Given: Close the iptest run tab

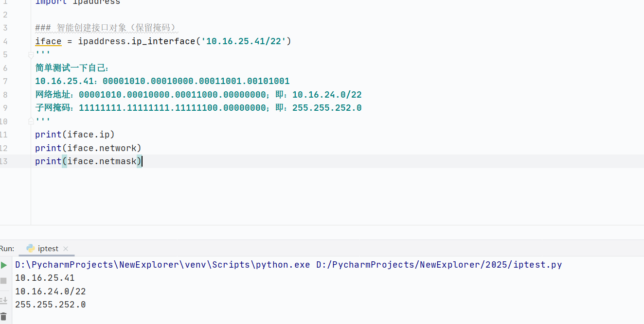Looking at the screenshot, I should tap(66, 249).
